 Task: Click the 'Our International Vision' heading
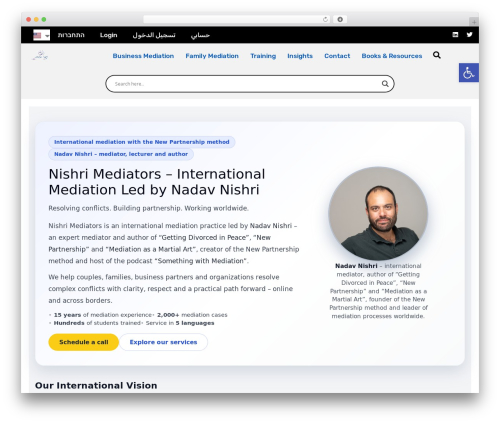[96, 385]
